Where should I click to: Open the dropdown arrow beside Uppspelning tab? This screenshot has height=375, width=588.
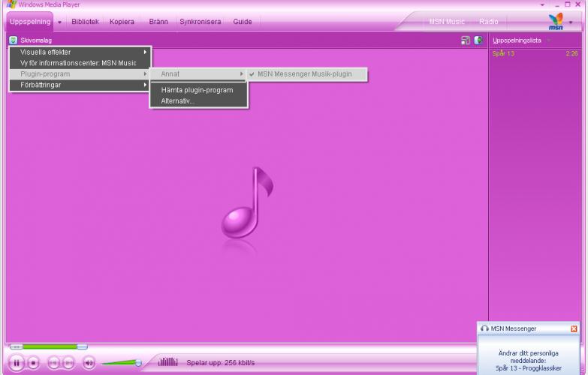coord(59,22)
